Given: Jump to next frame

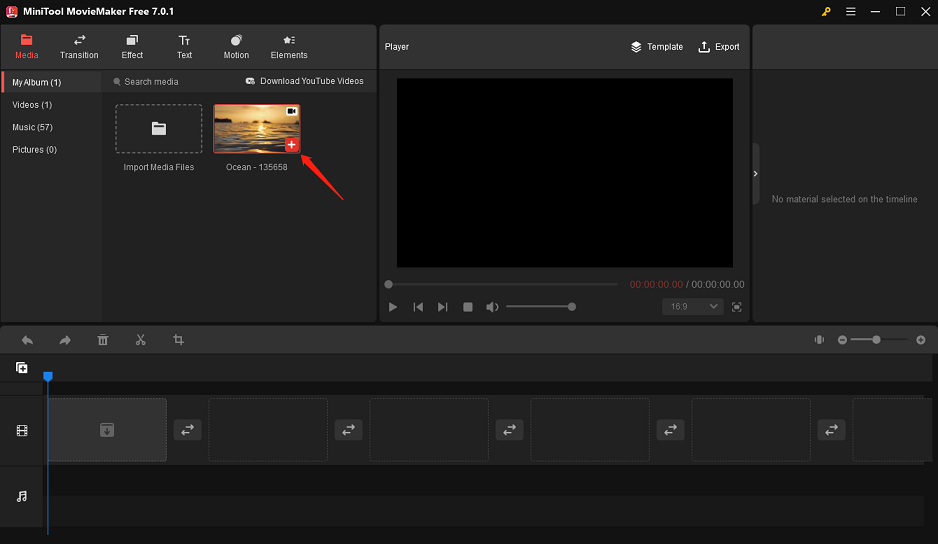Looking at the screenshot, I should point(443,307).
